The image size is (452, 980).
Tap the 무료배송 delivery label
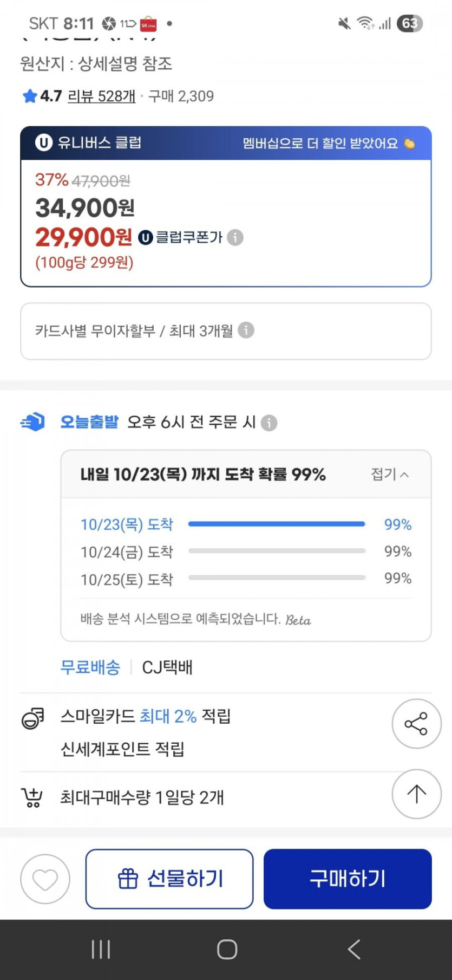[90, 667]
